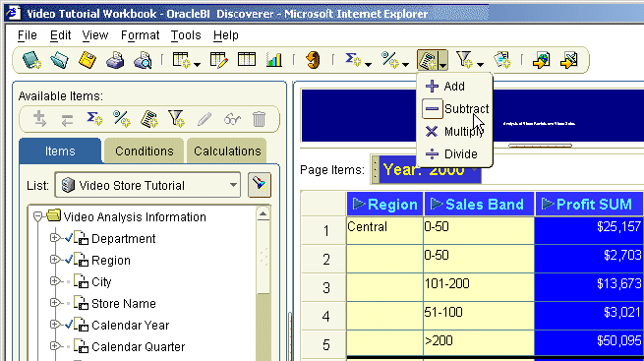Click the Edit Worksheet pencil icon
The width and height of the screenshot is (644, 361).
coord(218,60)
